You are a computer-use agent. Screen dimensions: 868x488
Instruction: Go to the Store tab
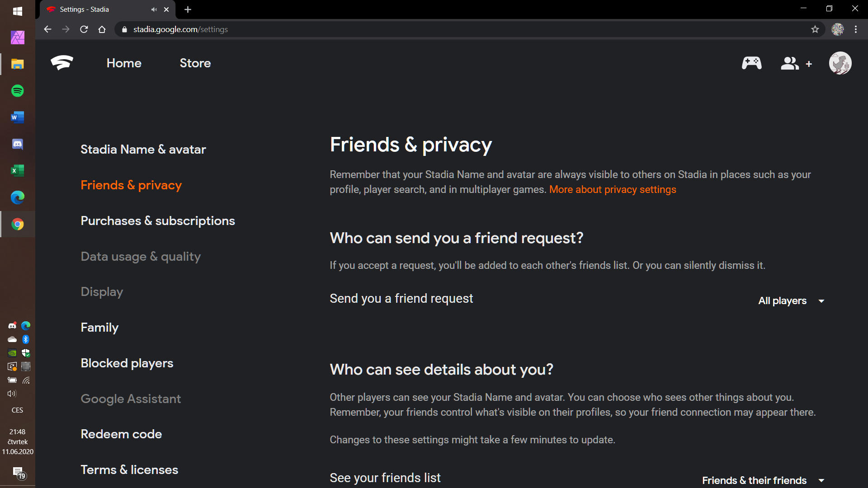point(195,63)
